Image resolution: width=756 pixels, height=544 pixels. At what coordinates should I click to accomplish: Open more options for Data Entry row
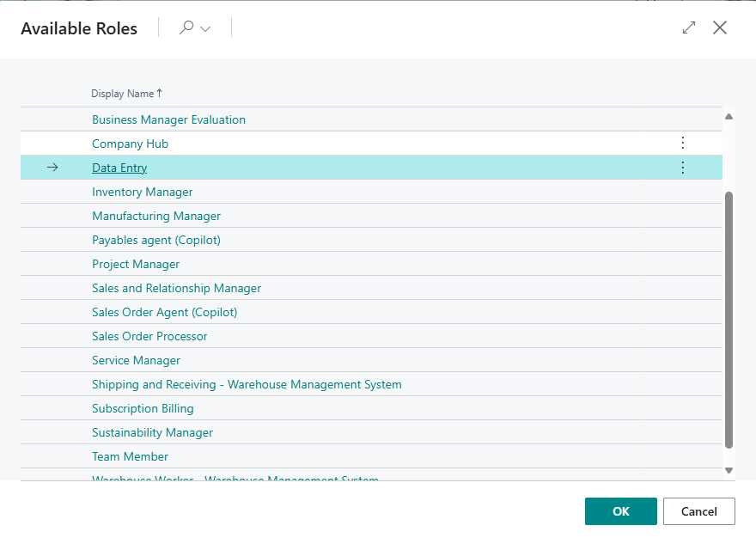pos(683,168)
